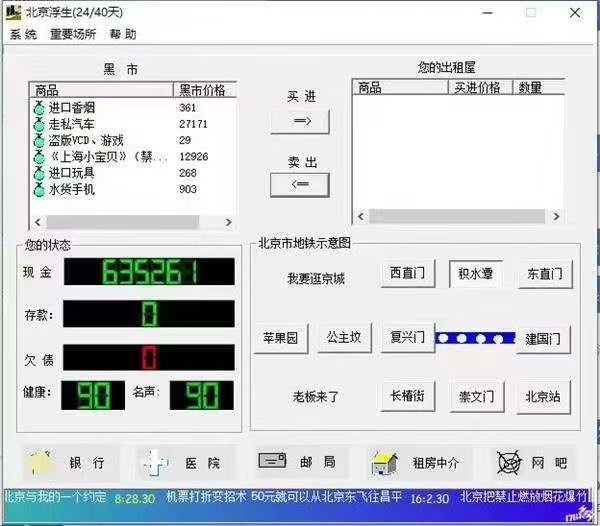This screenshot has height=526, width=600.
Task: Click the post office envelope icon
Action: coord(273,462)
